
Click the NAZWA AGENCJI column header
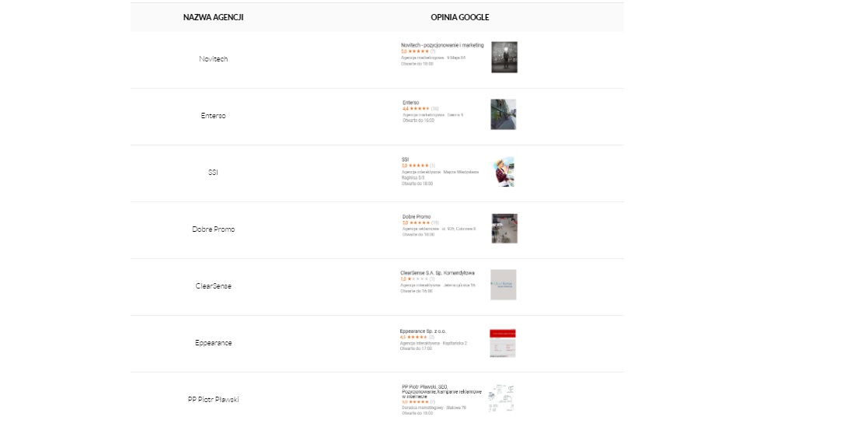[x=213, y=17]
